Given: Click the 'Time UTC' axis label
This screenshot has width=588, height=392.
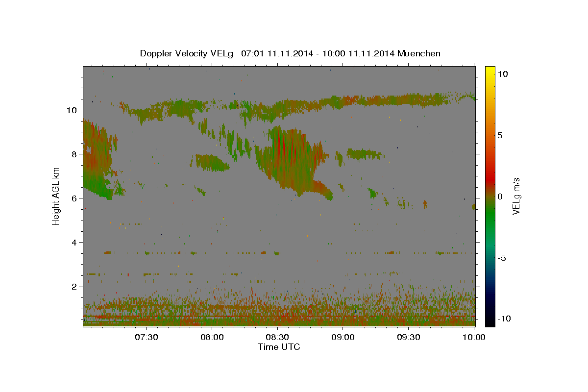Looking at the screenshot, I should click(279, 347).
